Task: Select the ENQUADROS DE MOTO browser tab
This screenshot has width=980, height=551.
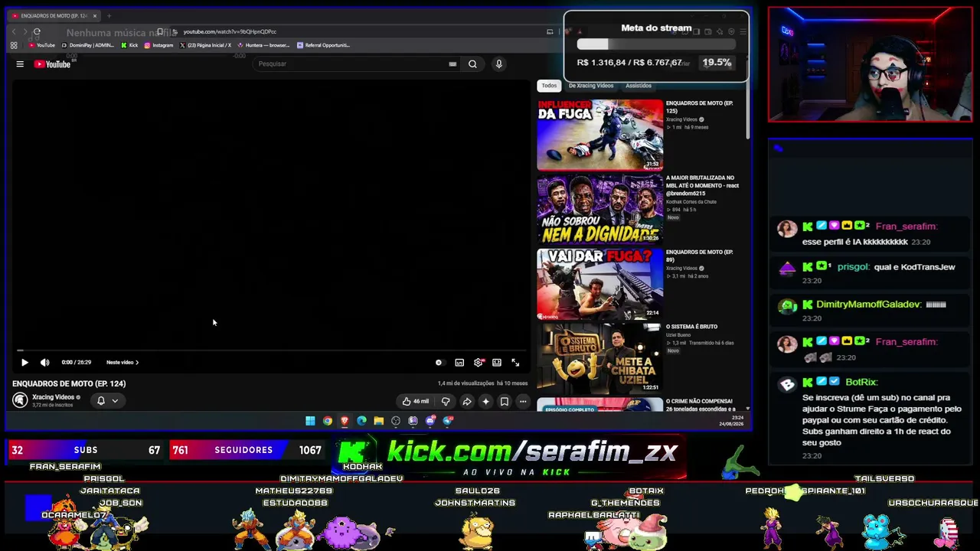Action: (x=54, y=15)
